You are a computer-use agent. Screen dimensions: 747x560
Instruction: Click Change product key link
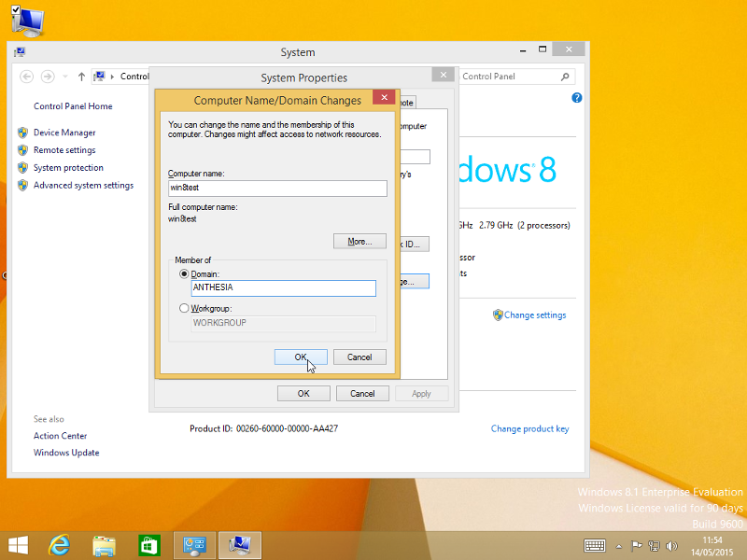point(529,428)
